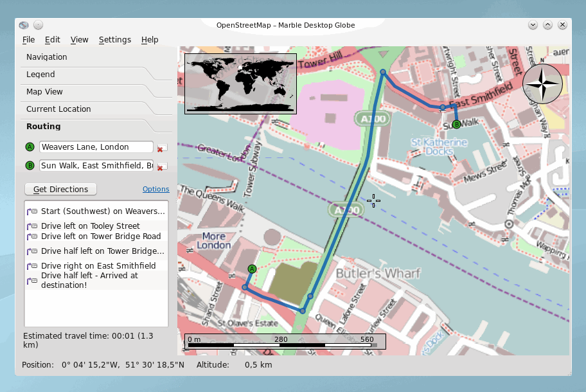This screenshot has height=392, width=586.
Task: Click the map scale bar
Action: coord(285,341)
